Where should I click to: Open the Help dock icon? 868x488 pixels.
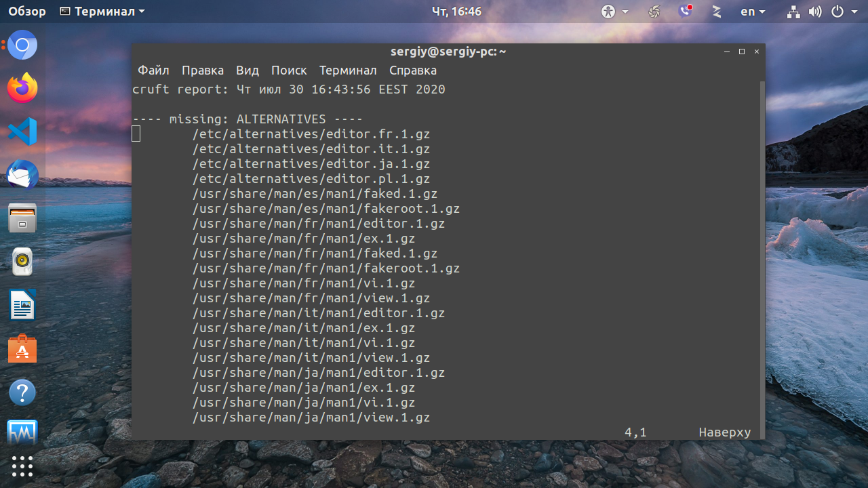(22, 392)
